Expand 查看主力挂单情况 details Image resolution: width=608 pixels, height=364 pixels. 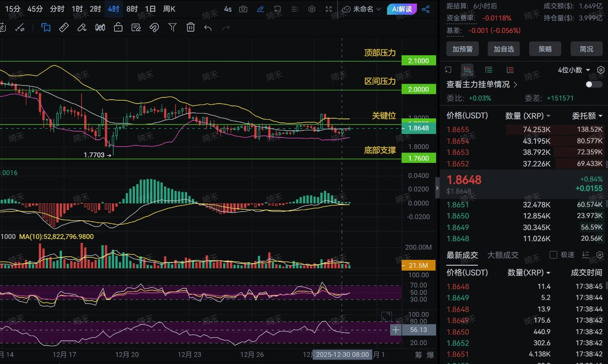coord(482,84)
